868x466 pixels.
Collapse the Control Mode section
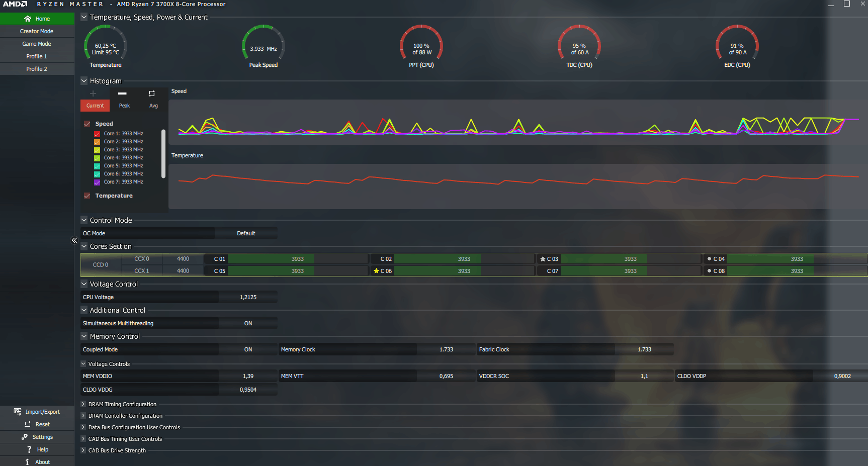point(84,220)
